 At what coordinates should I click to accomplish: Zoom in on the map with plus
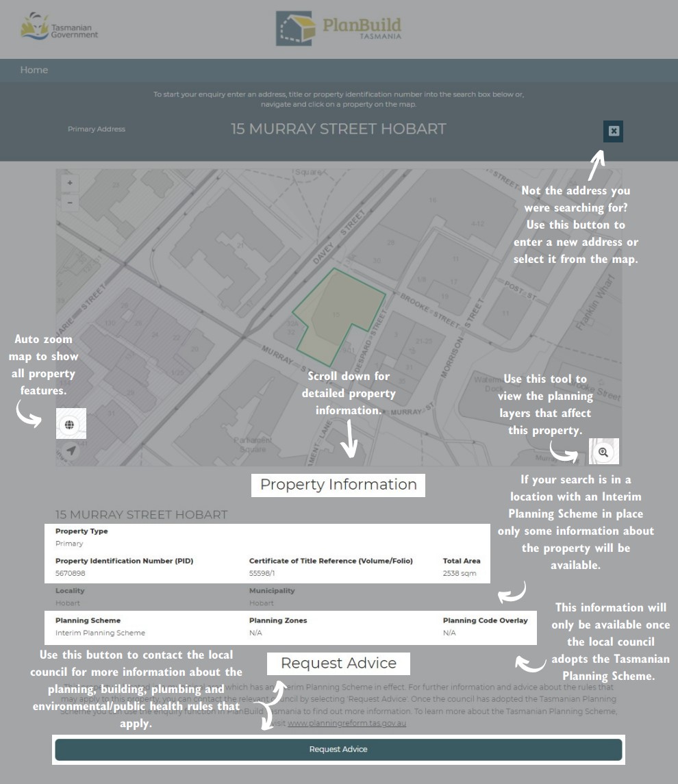[70, 183]
